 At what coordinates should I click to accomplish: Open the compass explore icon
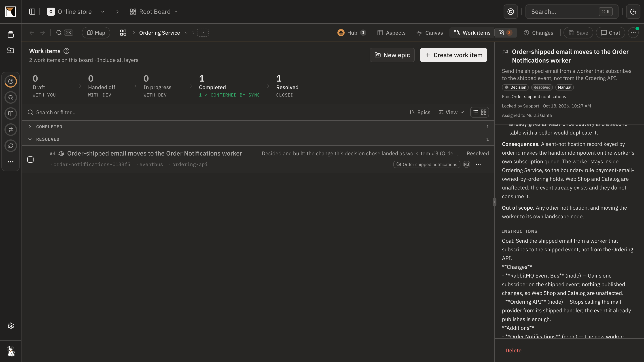click(x=11, y=81)
